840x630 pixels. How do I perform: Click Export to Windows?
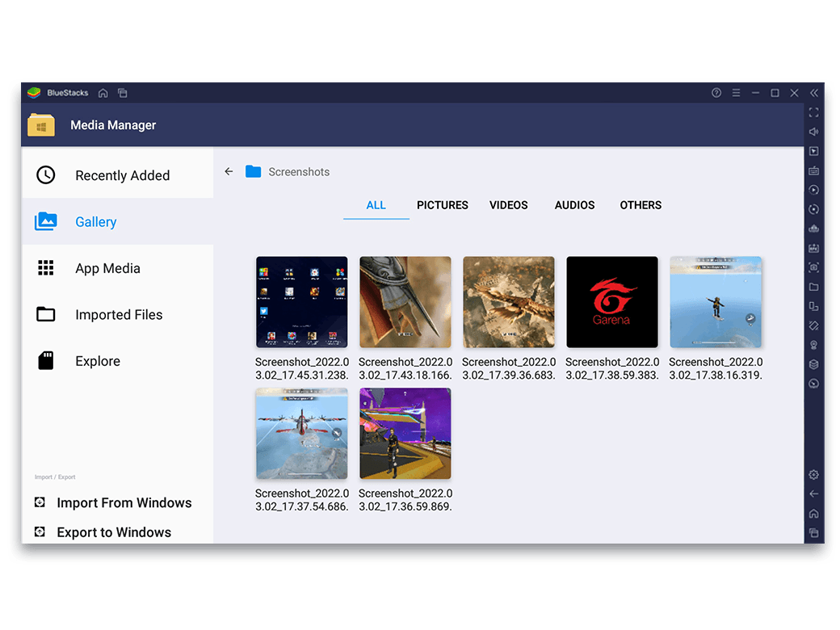114,532
